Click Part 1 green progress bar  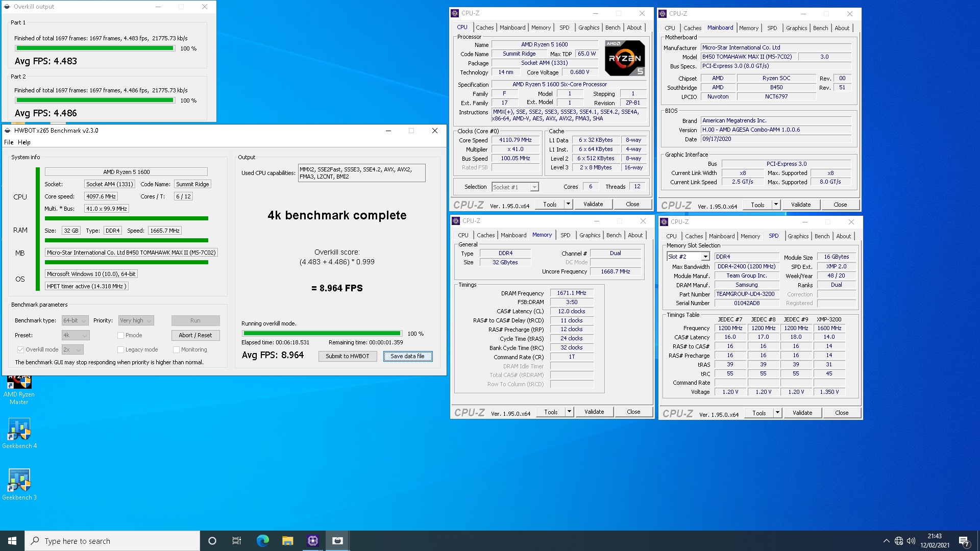(95, 48)
